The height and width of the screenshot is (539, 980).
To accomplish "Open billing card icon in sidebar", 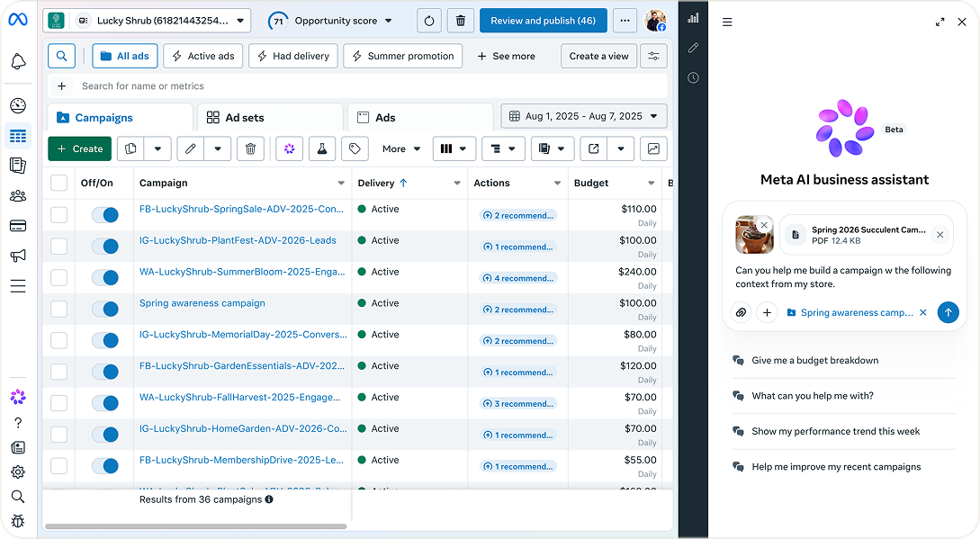I will pos(18,226).
